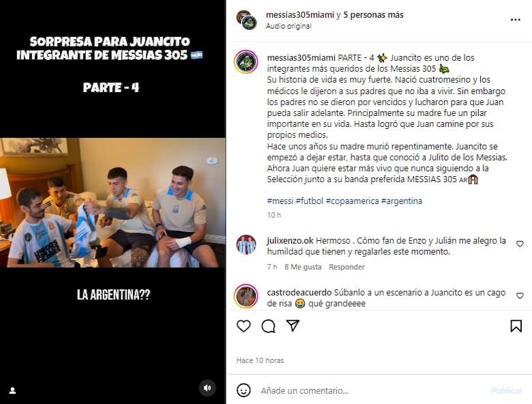532x404 pixels.
Task: Open the #argentina hashtag
Action: point(402,201)
